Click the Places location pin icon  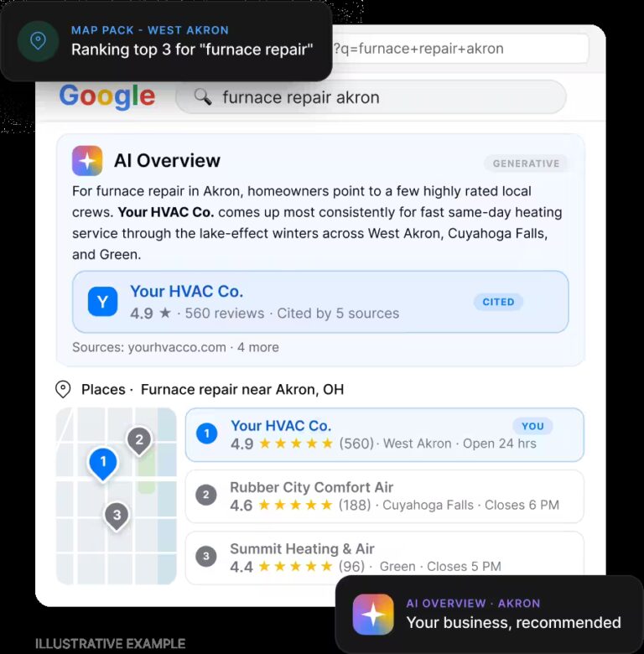point(63,389)
